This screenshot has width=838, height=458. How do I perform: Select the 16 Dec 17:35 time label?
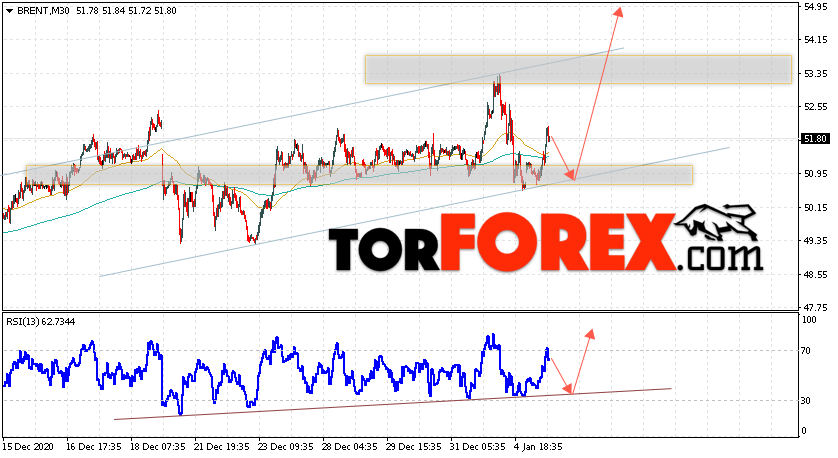pos(94,447)
